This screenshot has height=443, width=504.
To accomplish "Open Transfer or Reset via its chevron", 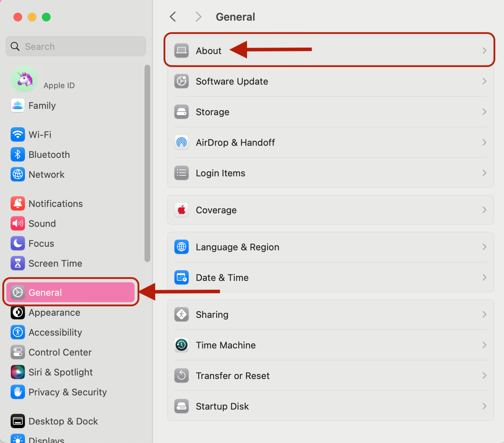I will pyautogui.click(x=484, y=375).
